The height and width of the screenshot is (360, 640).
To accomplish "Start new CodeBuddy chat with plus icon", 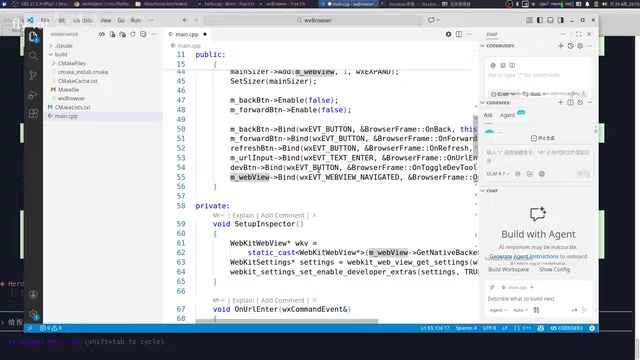I will 561,46.
